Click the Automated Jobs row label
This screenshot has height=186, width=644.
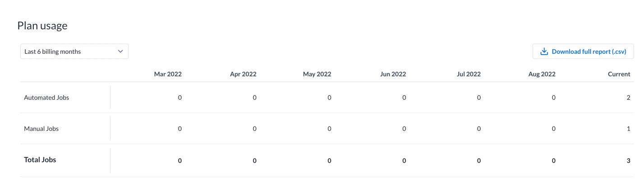click(46, 98)
